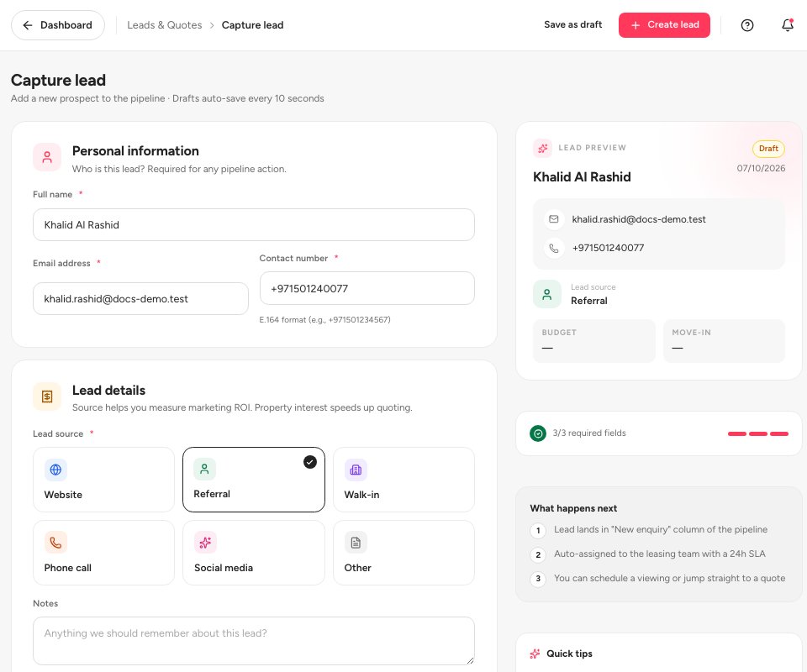Select Social media as lead source
The height and width of the screenshot is (672, 807).
click(x=254, y=552)
